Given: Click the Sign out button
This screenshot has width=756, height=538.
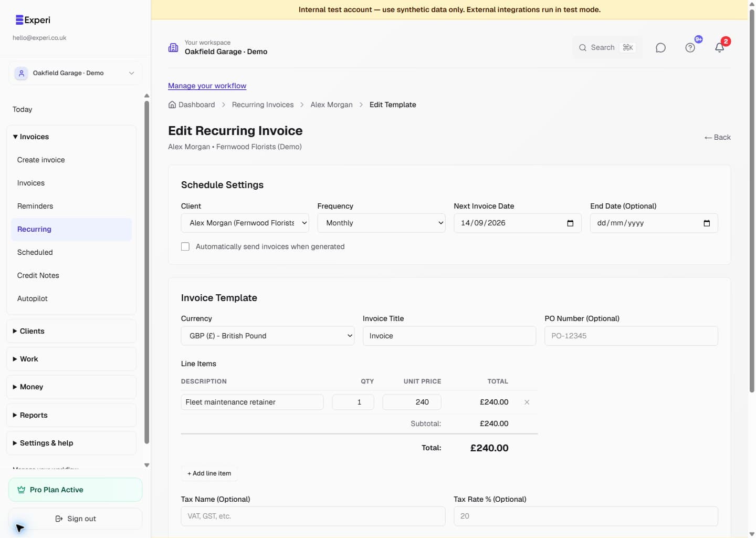Looking at the screenshot, I should [75, 519].
